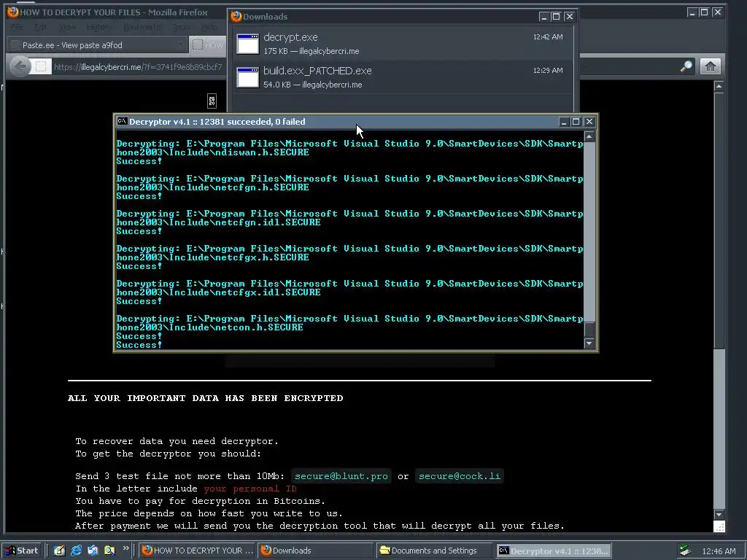
Task: Click the third quick launch icon (mail envelope)
Action: point(93,551)
